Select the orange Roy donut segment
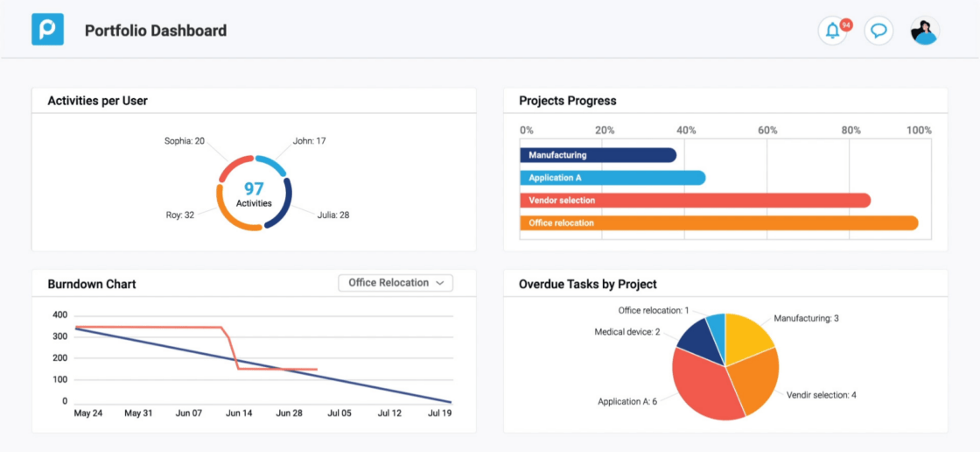This screenshot has height=452, width=980. click(228, 215)
